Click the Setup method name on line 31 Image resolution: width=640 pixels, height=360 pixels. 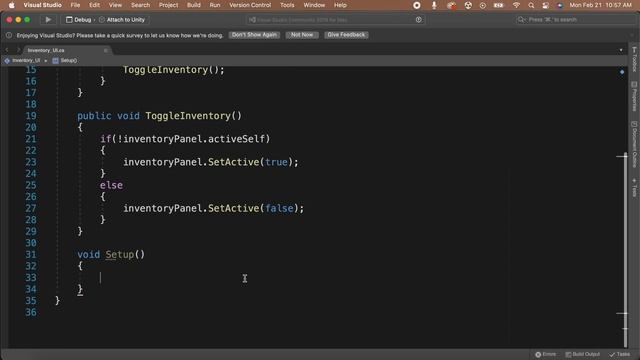click(x=119, y=255)
